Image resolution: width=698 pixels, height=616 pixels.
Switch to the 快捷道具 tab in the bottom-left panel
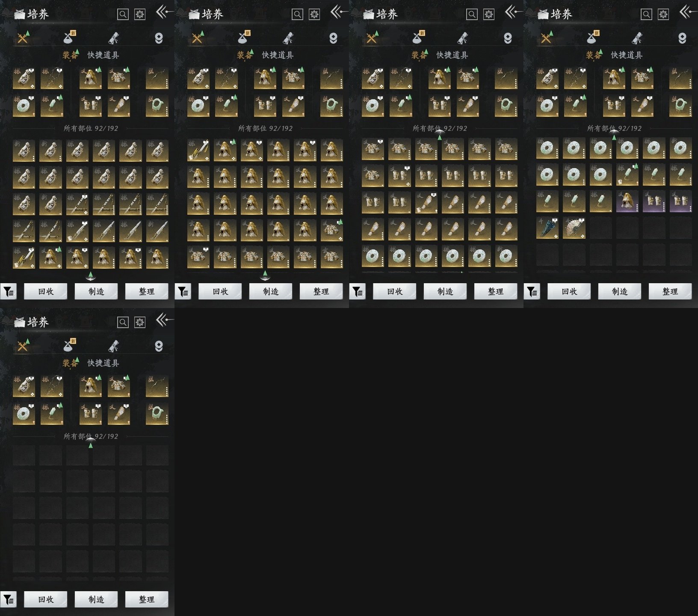tap(103, 363)
